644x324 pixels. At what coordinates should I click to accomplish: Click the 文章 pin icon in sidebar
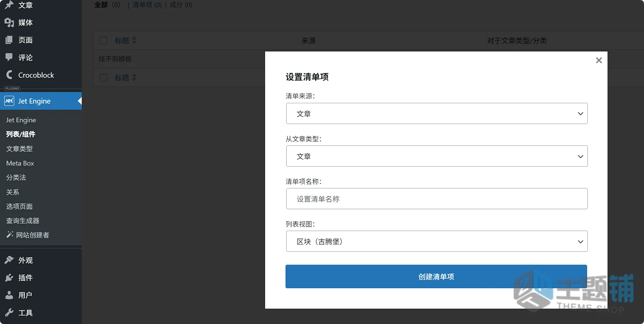(9, 5)
